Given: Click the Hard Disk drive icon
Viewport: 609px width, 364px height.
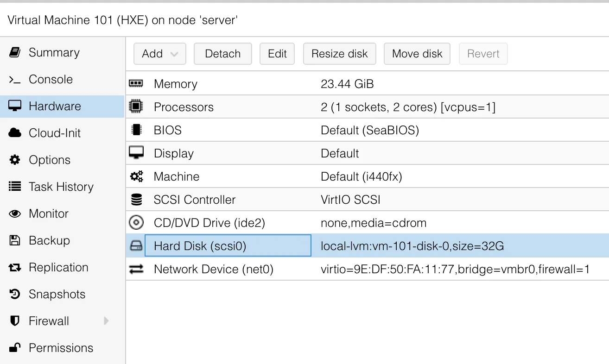Looking at the screenshot, I should point(136,246).
